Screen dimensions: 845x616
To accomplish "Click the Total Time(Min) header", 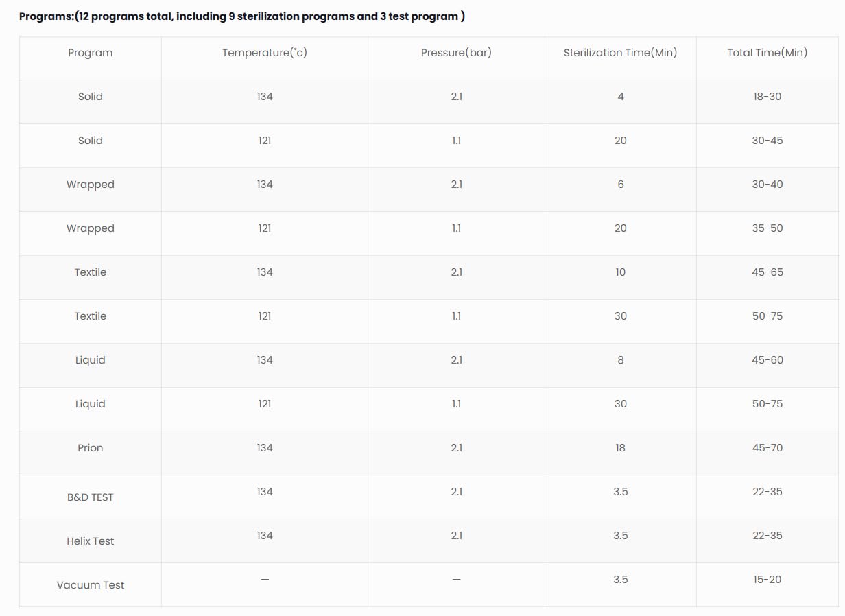I will coord(767,53).
